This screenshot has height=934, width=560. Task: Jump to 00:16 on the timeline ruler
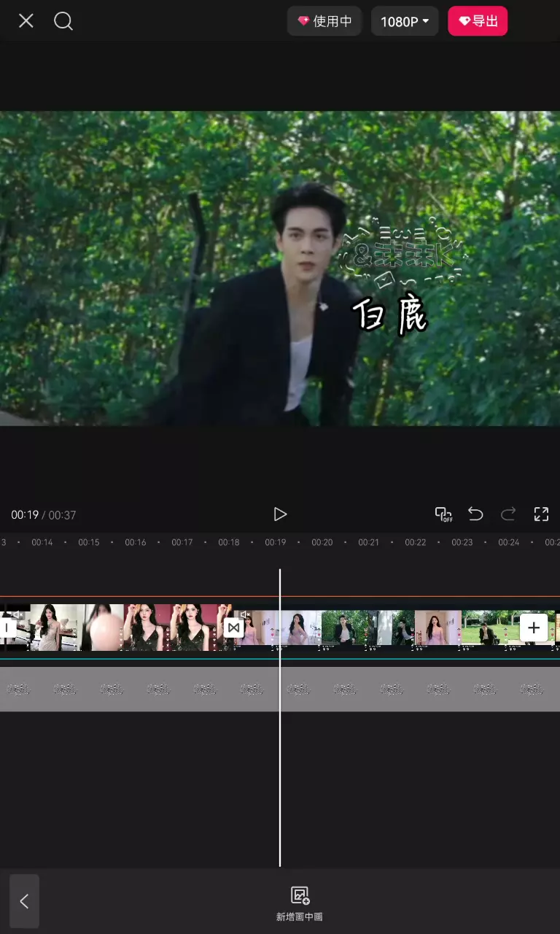[x=136, y=543]
